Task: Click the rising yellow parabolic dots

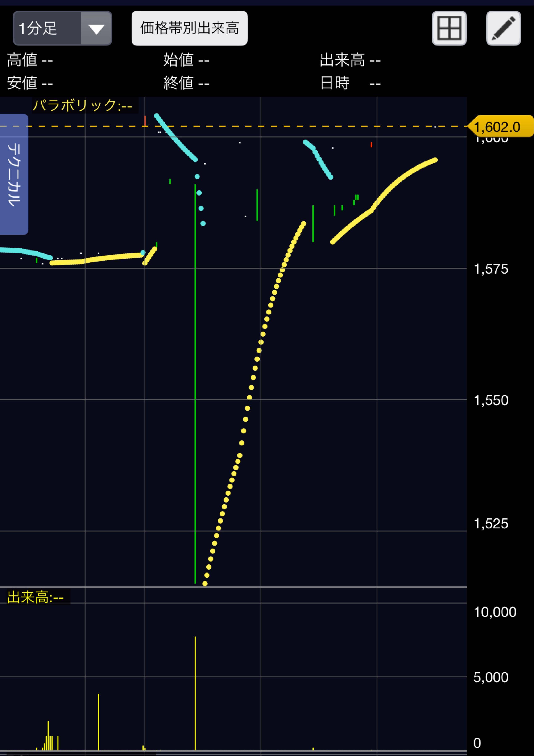Action: 254,405
